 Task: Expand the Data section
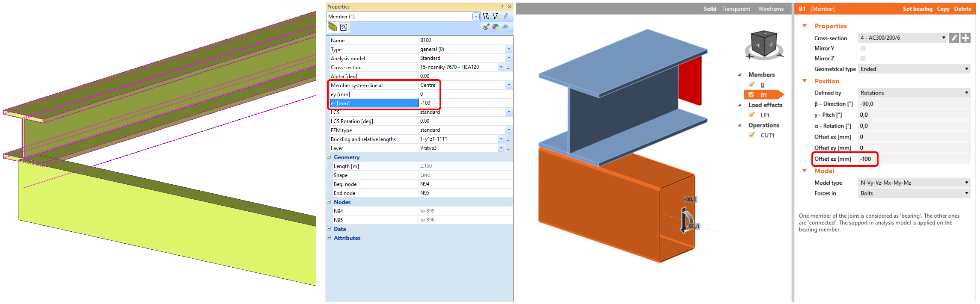tap(329, 229)
